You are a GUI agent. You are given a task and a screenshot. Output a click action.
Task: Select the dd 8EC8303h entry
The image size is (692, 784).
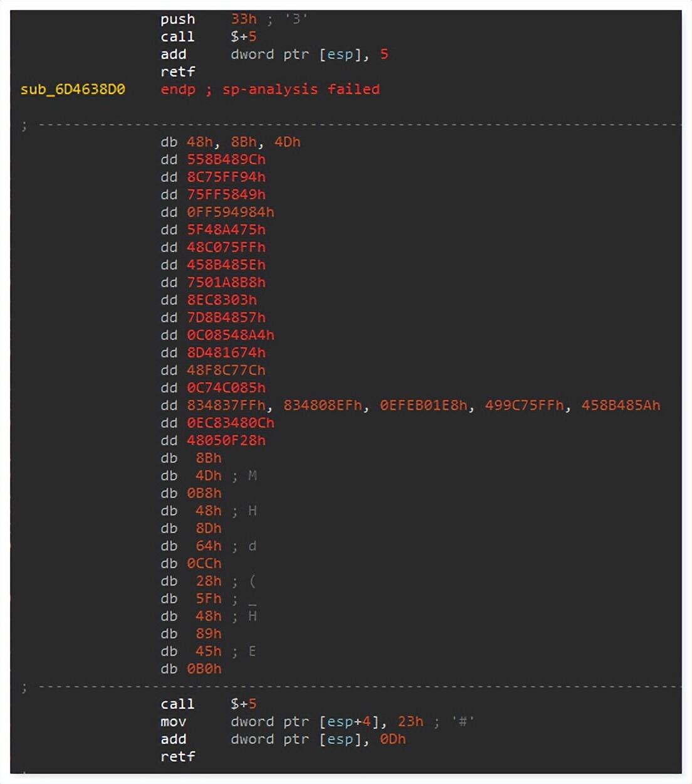click(208, 300)
